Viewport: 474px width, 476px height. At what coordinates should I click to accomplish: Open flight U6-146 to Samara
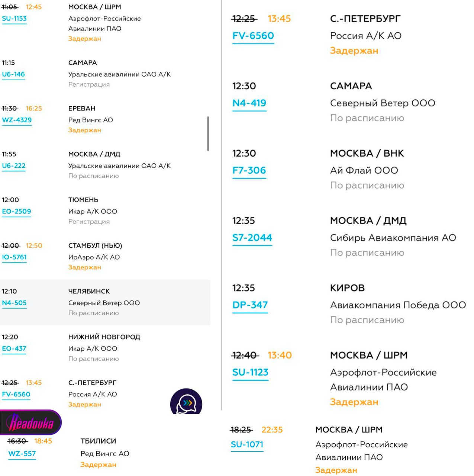(x=13, y=74)
